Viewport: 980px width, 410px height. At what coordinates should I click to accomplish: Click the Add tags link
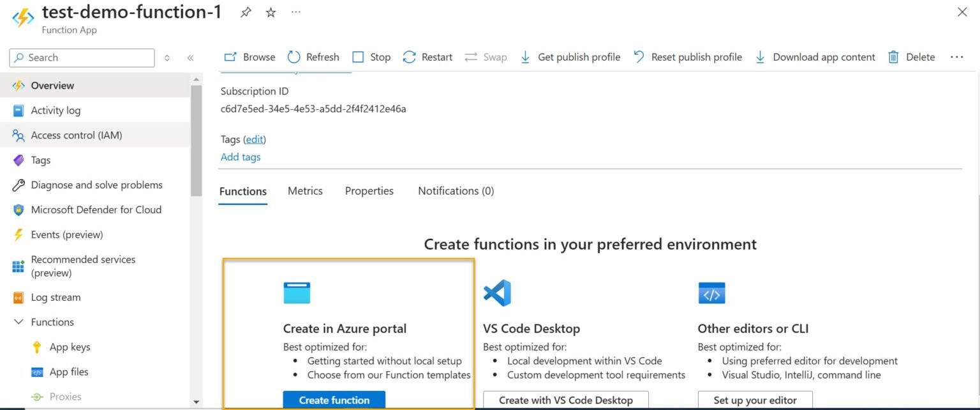click(x=241, y=157)
